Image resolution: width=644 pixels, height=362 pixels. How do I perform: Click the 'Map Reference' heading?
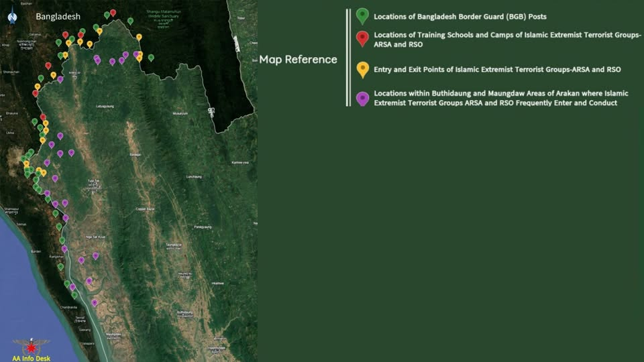298,60
